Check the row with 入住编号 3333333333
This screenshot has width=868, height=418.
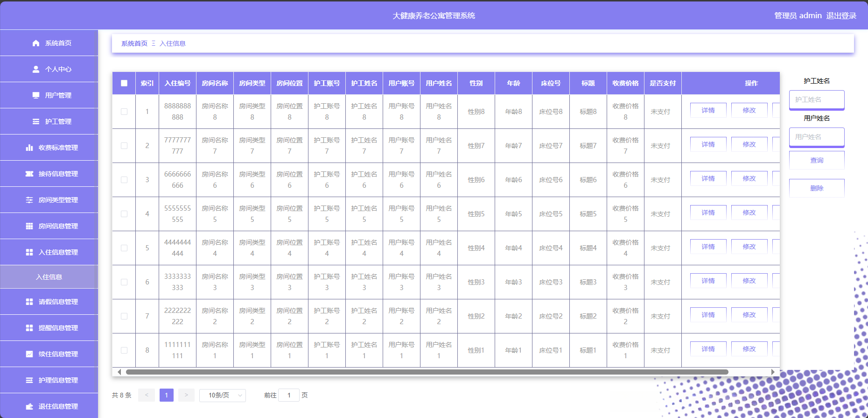click(x=124, y=282)
